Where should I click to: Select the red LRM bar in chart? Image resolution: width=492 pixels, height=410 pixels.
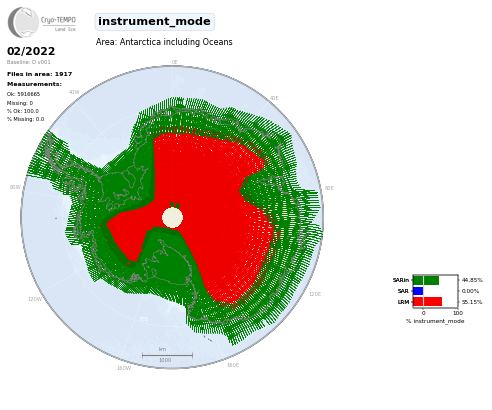click(428, 302)
